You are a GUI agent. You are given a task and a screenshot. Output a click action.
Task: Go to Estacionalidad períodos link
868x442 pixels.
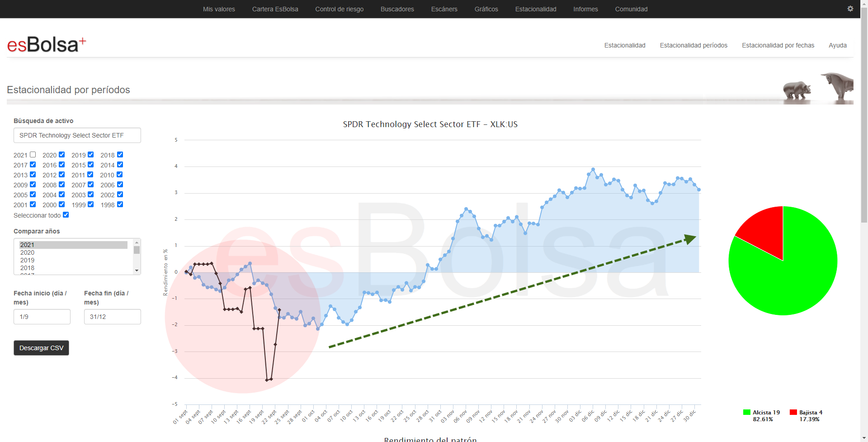pos(693,45)
